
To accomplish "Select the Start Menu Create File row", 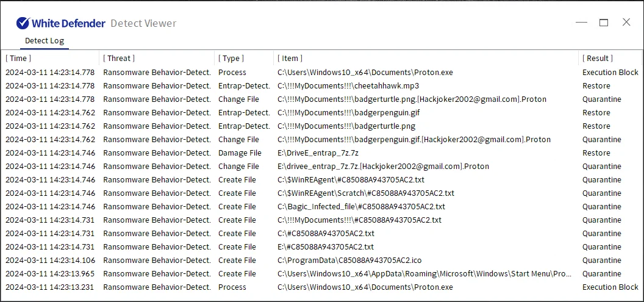I will coord(424,274).
